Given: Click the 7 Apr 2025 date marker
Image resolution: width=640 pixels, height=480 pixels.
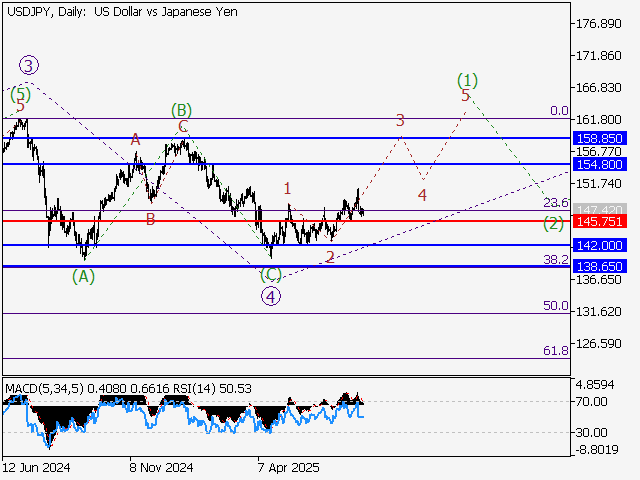Looking at the screenshot, I should tap(286, 467).
